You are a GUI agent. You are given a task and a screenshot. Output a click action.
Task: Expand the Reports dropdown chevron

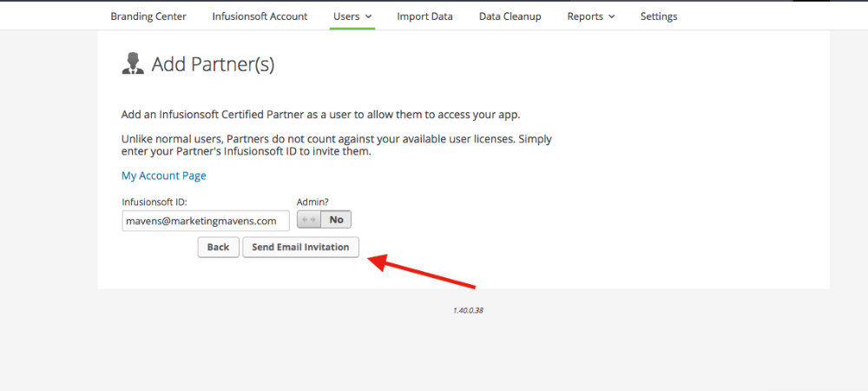pyautogui.click(x=612, y=17)
